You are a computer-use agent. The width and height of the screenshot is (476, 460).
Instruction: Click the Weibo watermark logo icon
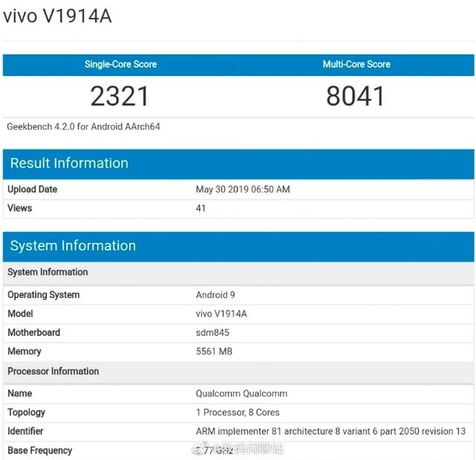click(x=199, y=449)
